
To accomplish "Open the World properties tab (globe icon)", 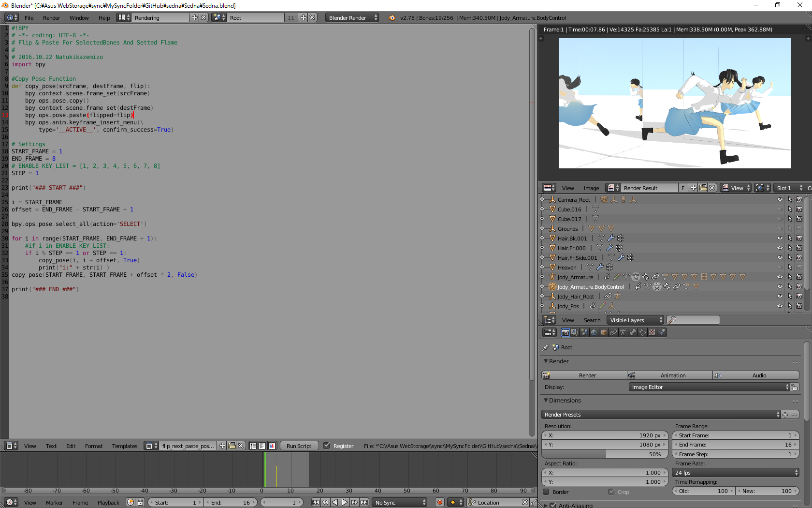I will click(x=594, y=332).
